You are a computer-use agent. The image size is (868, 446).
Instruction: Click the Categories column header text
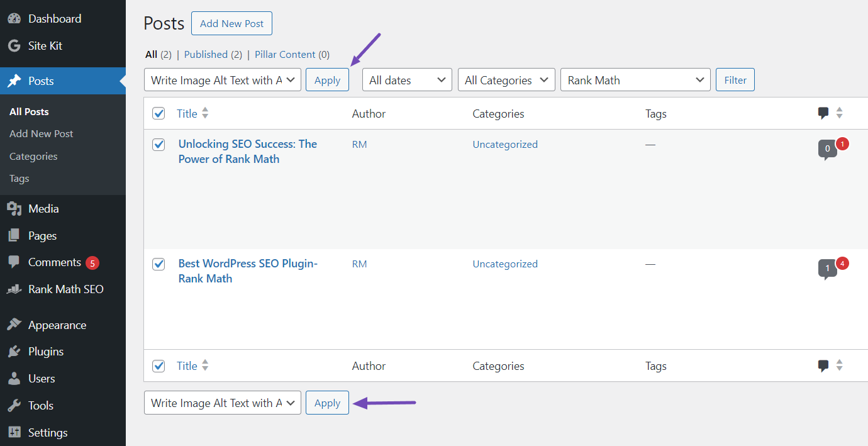pyautogui.click(x=498, y=114)
